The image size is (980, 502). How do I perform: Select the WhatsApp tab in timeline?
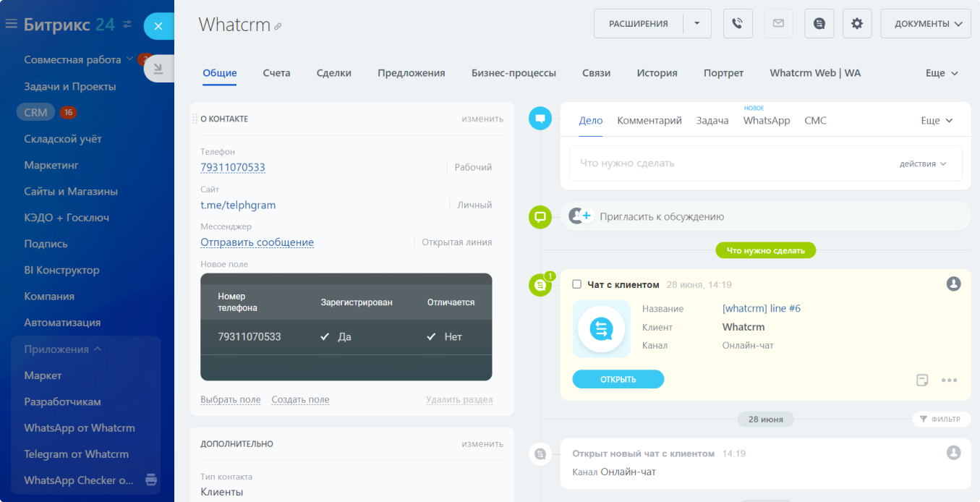point(766,121)
